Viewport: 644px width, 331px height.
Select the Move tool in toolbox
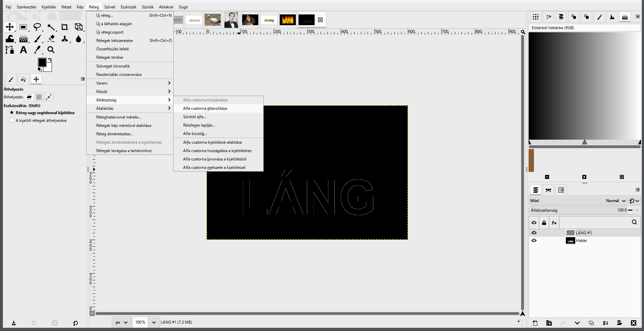pyautogui.click(x=10, y=27)
